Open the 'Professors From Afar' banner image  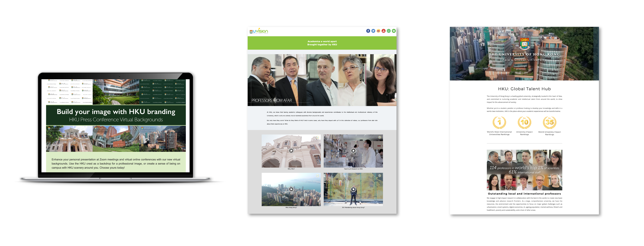tap(322, 80)
